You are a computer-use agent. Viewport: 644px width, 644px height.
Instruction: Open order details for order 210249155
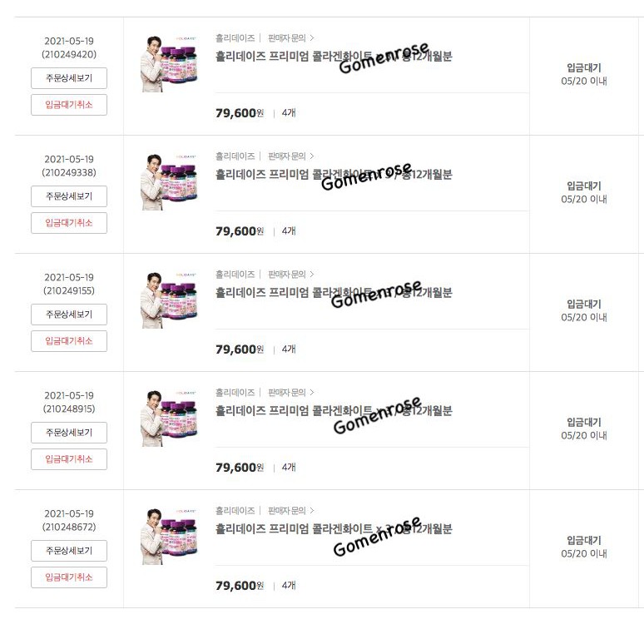(x=69, y=315)
